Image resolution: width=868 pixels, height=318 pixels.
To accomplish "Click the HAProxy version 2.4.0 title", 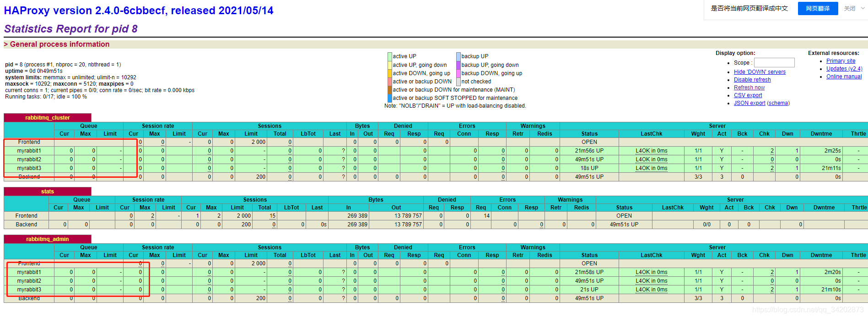I will pyautogui.click(x=139, y=11).
